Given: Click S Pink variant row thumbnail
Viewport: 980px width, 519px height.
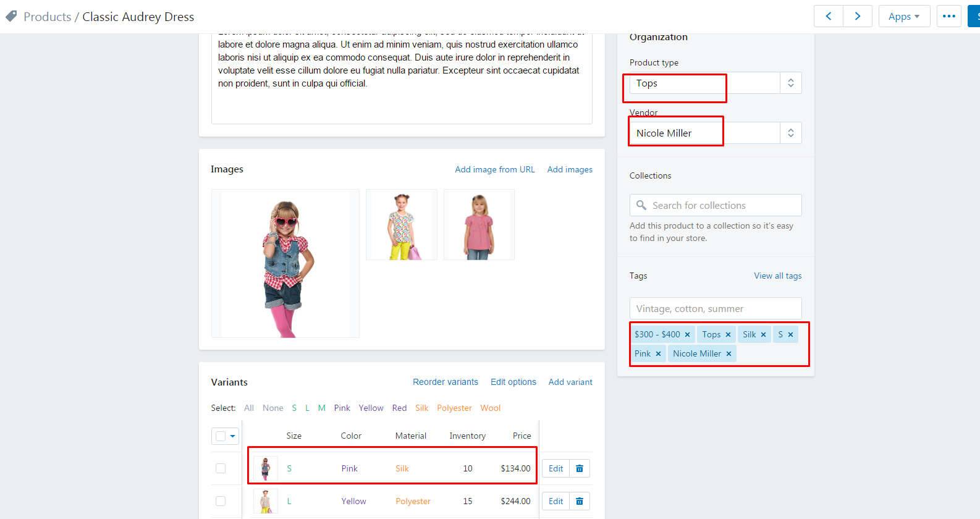Looking at the screenshot, I should [266, 468].
